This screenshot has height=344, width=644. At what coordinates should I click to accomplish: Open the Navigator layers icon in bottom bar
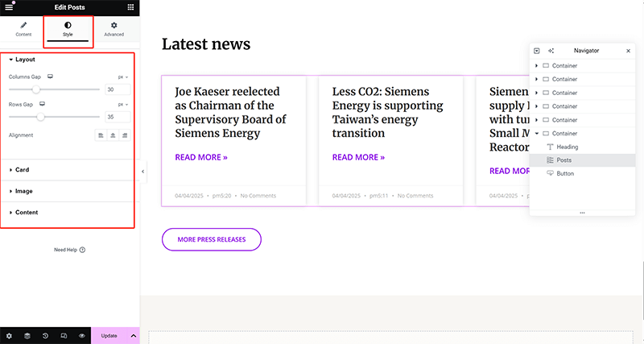point(27,335)
